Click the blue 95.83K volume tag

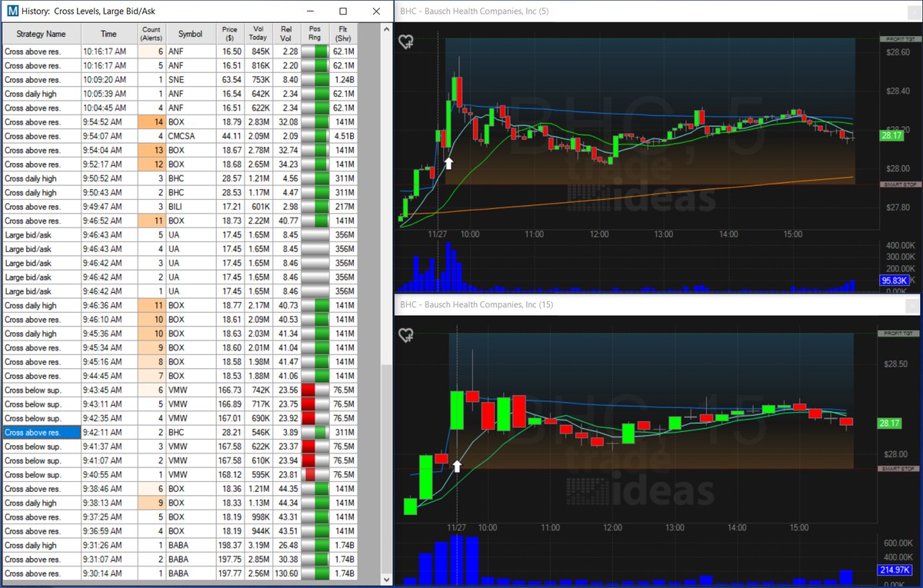(893, 281)
